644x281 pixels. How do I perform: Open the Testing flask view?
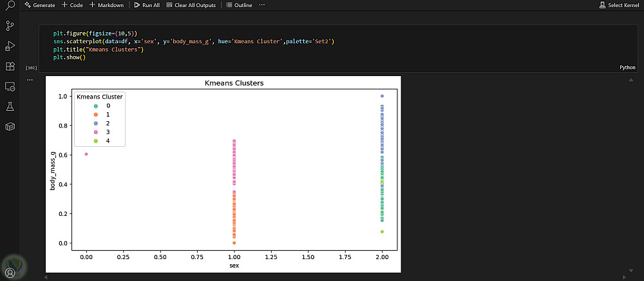(10, 106)
